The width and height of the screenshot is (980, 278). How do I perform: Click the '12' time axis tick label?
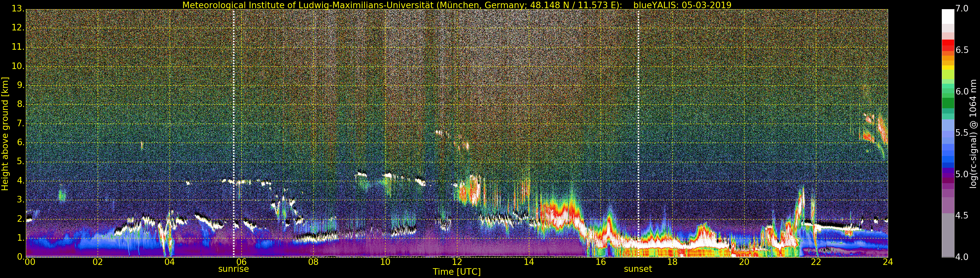(x=457, y=262)
